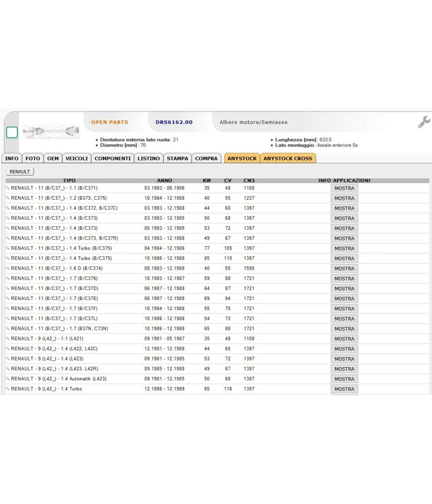
Task: Click magnifier icon for Renault 9 1.4 (L423) 53 kW
Action: click(7, 359)
